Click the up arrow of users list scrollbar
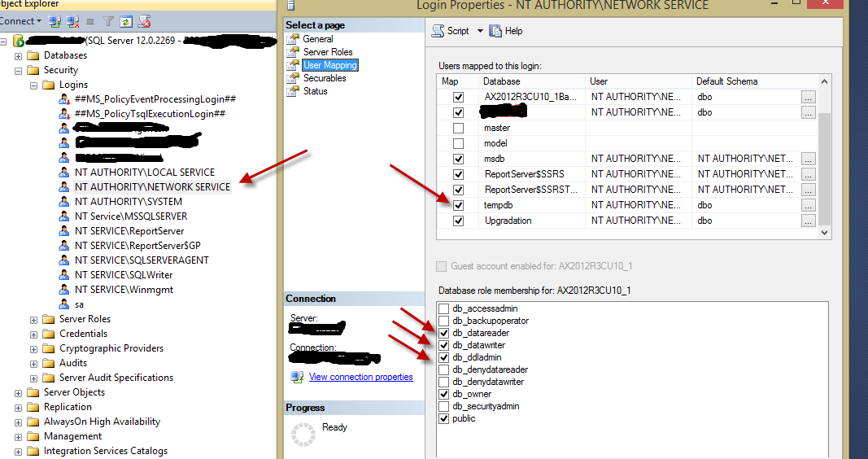The height and width of the screenshot is (459, 868). (x=824, y=81)
